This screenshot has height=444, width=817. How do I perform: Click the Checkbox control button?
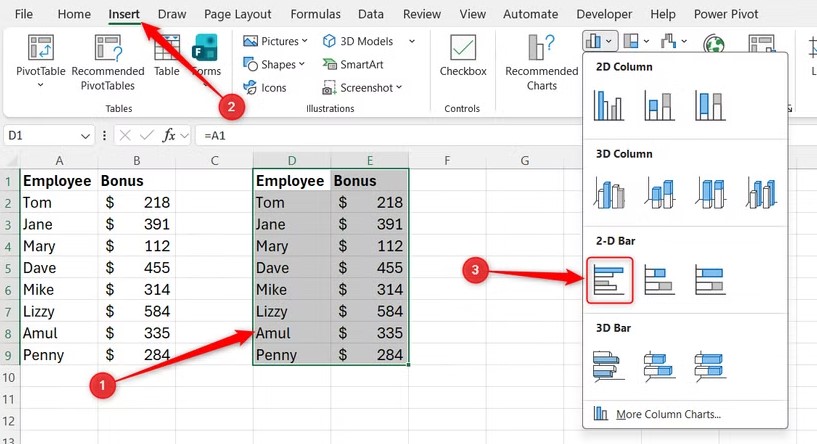[x=463, y=55]
